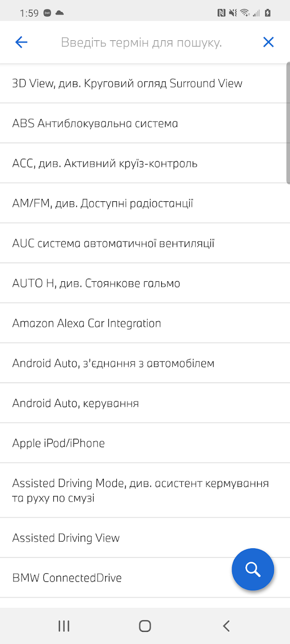Open Assisted Driving Mode entry
This screenshot has height=644, width=290.
pyautogui.click(x=141, y=490)
